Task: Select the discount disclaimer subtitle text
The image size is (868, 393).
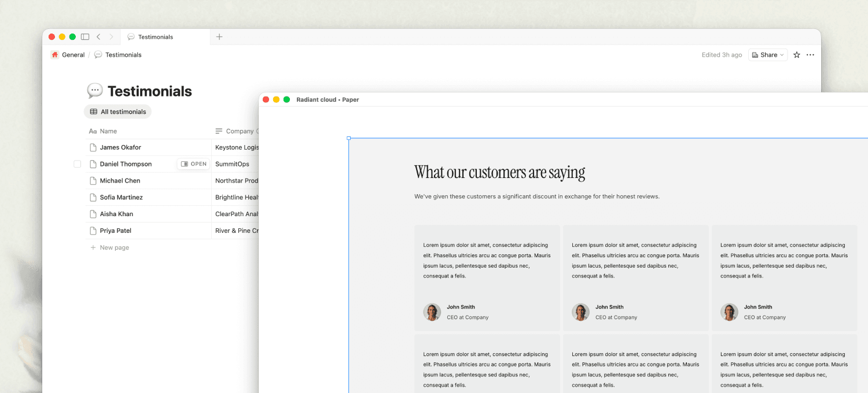Action: [537, 196]
